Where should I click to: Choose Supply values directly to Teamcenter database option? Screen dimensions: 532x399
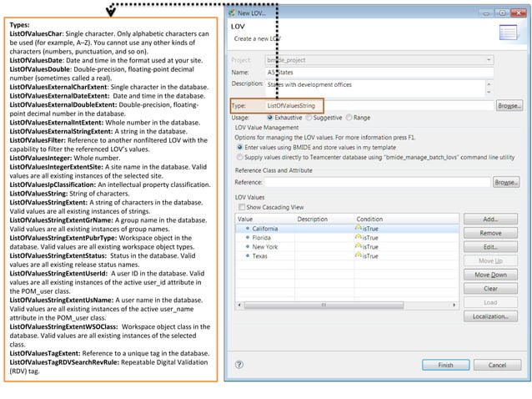pos(240,157)
